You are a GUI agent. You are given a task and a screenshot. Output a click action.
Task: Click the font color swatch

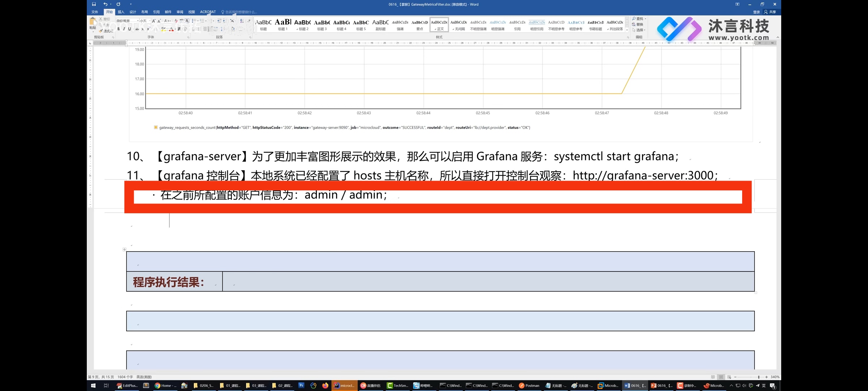171,29
